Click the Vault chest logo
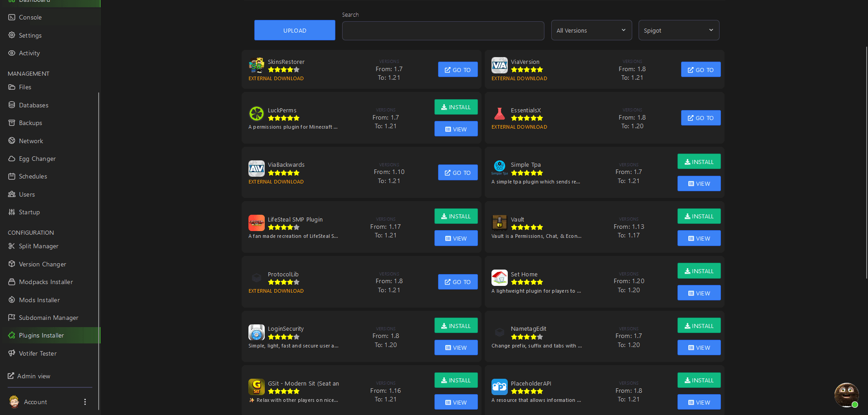Image resolution: width=868 pixels, height=415 pixels. (x=500, y=223)
